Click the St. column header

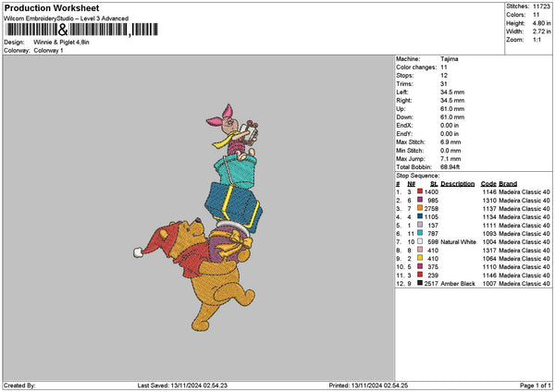(433, 182)
